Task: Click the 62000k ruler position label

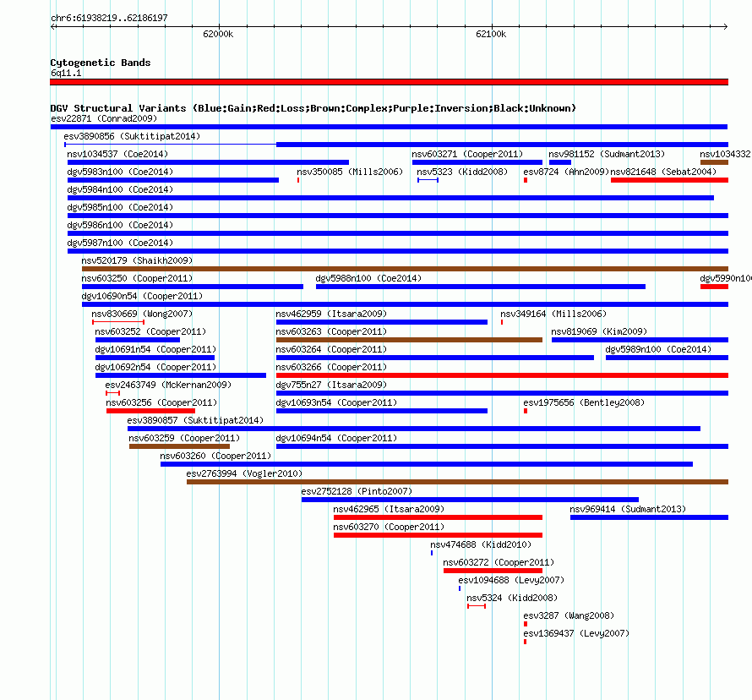Action: tap(218, 34)
